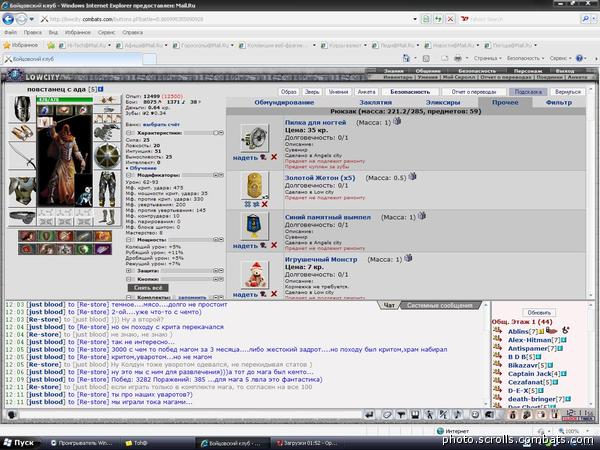Switch to the Эликсиры tab
The width and height of the screenshot is (600, 450).
coord(443,103)
